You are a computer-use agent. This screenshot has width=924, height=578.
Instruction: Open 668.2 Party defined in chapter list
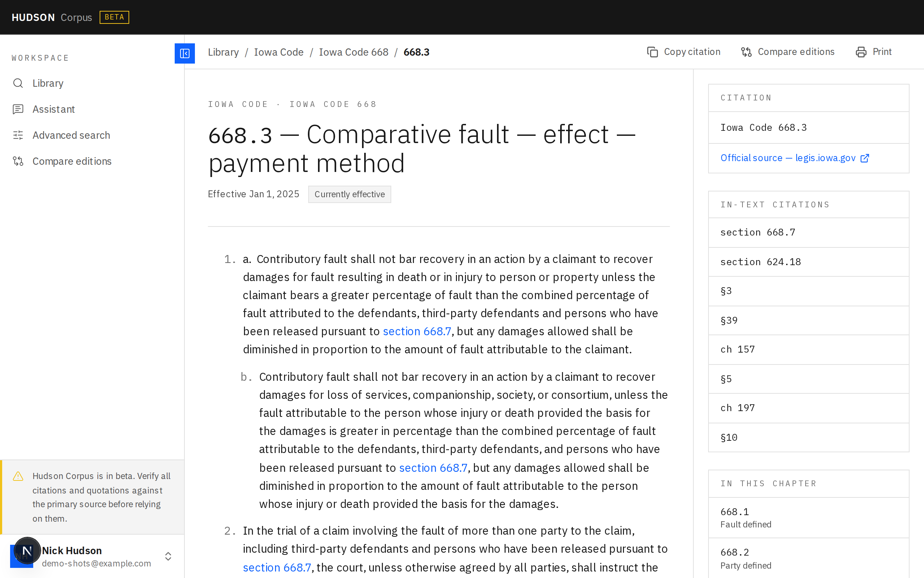[x=808, y=558]
